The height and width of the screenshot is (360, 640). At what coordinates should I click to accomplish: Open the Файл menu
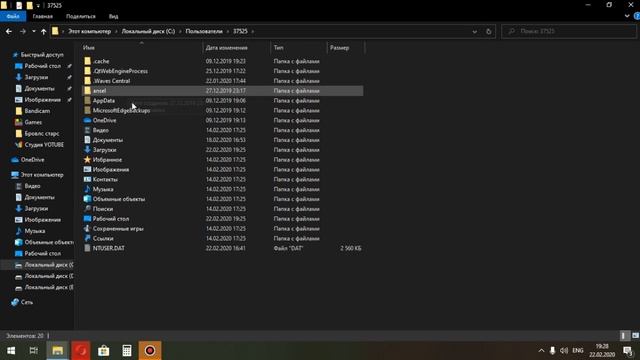pyautogui.click(x=13, y=16)
